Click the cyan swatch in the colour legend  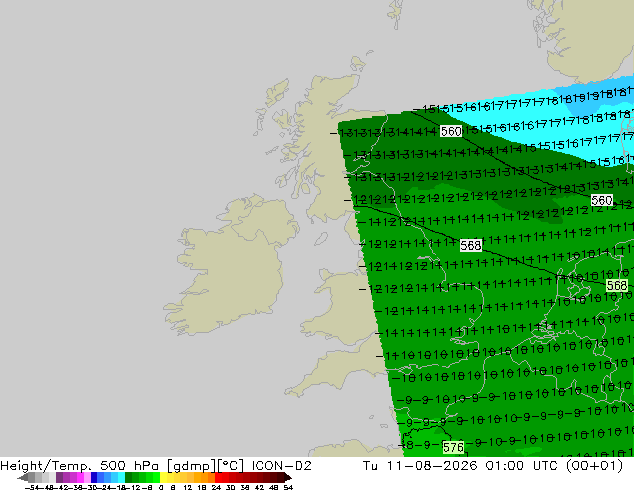(121, 477)
